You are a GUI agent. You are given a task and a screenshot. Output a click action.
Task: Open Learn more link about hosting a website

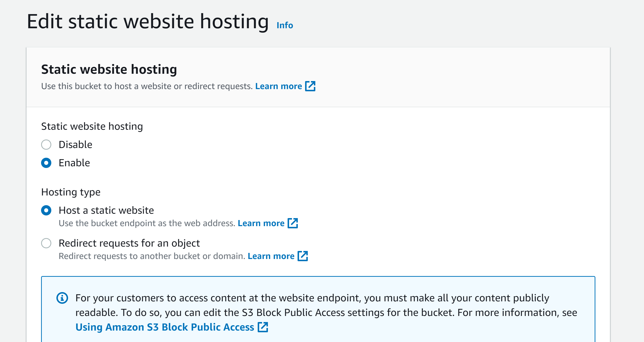(279, 86)
